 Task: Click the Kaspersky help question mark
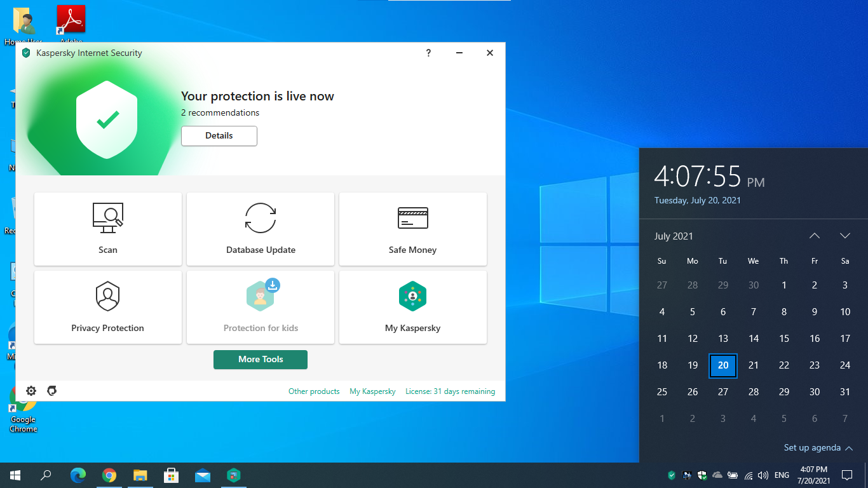tap(428, 53)
